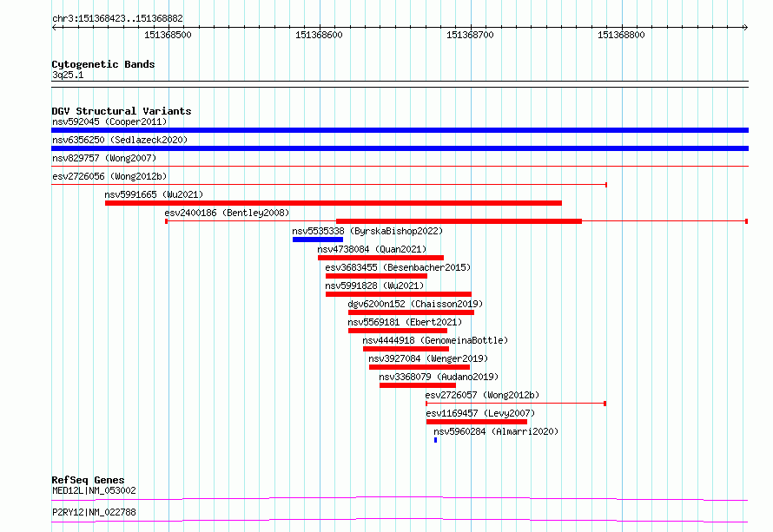Open nsv5569181 (Ebert2021) label
This screenshot has width=773, height=532.
[x=405, y=322]
